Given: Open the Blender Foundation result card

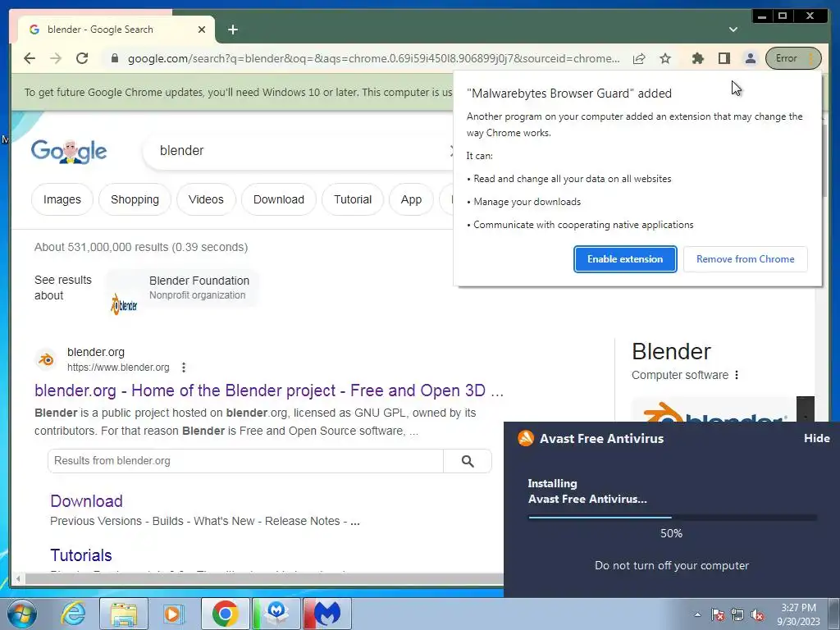Looking at the screenshot, I should coord(182,288).
